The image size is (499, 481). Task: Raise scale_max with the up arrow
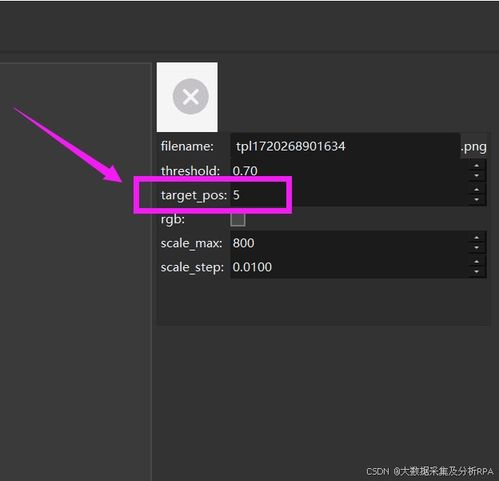pyautogui.click(x=476, y=238)
